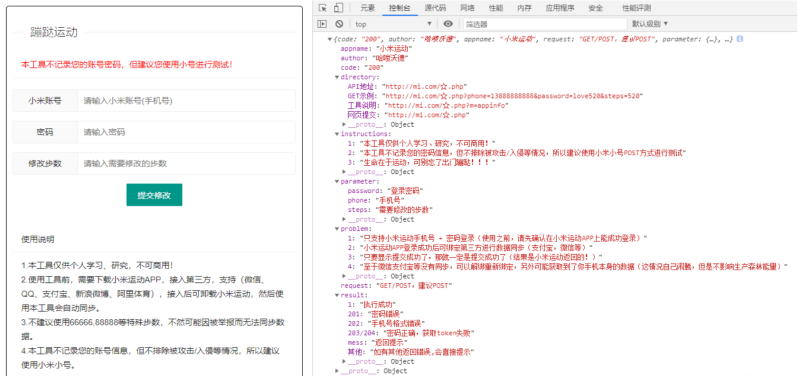Open the 安全 tab
The width and height of the screenshot is (800, 376).
[x=595, y=8]
